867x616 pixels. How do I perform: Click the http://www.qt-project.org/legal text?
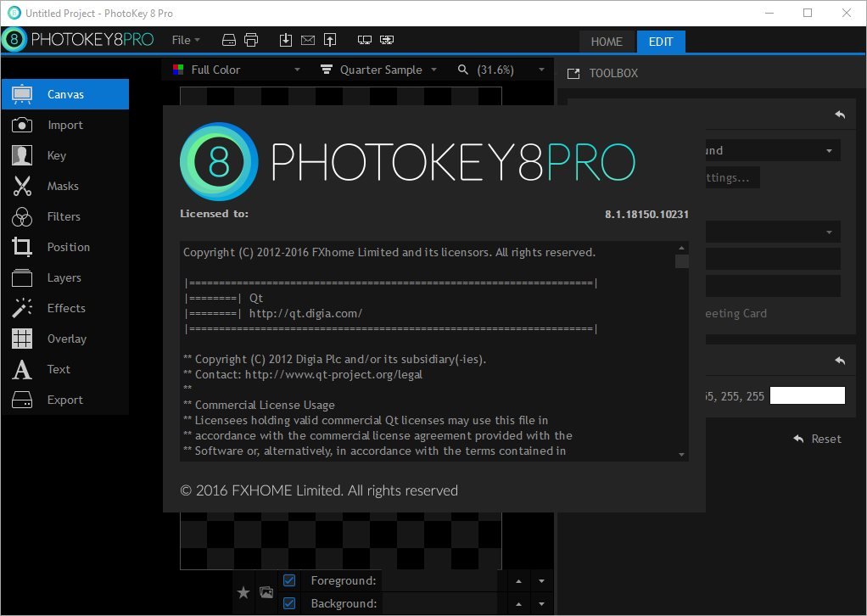click(333, 374)
